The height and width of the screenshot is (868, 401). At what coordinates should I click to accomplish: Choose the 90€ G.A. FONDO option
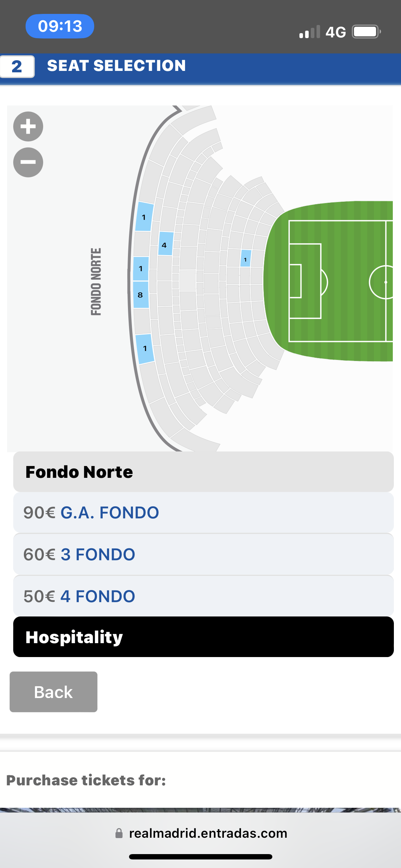click(x=203, y=513)
